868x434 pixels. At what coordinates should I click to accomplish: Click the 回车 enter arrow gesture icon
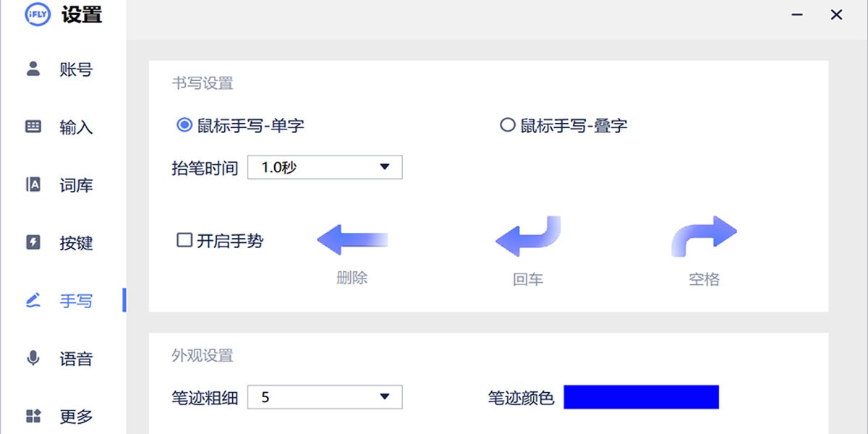pyautogui.click(x=528, y=237)
